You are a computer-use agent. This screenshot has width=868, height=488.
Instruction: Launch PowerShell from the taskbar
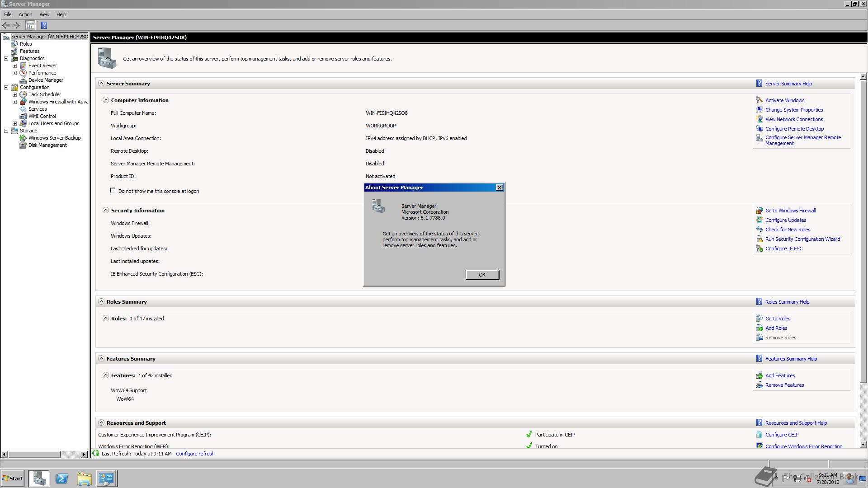pos(62,479)
